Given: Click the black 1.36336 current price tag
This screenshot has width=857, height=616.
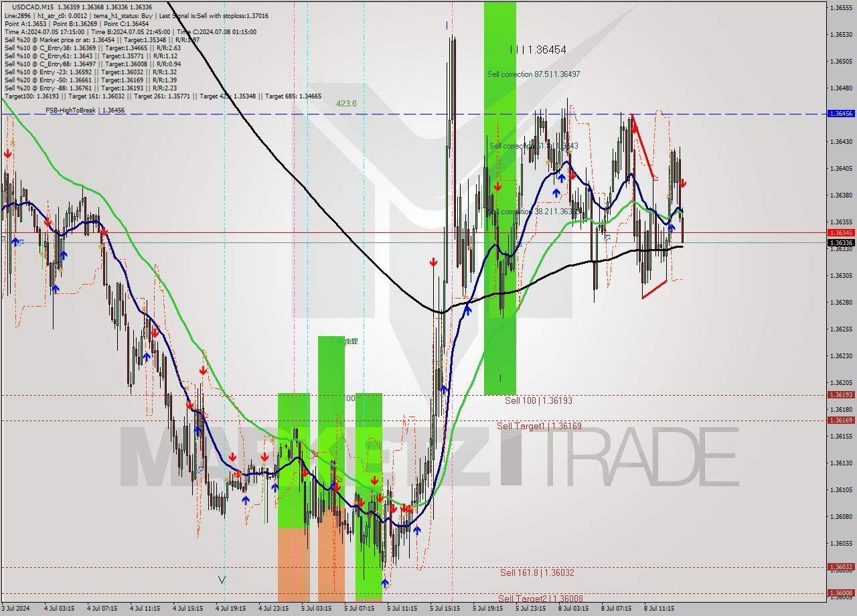Looking at the screenshot, I should (841, 242).
